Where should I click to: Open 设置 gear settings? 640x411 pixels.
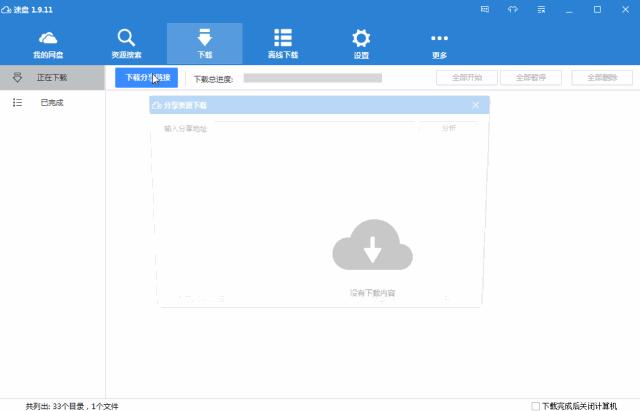[361, 44]
